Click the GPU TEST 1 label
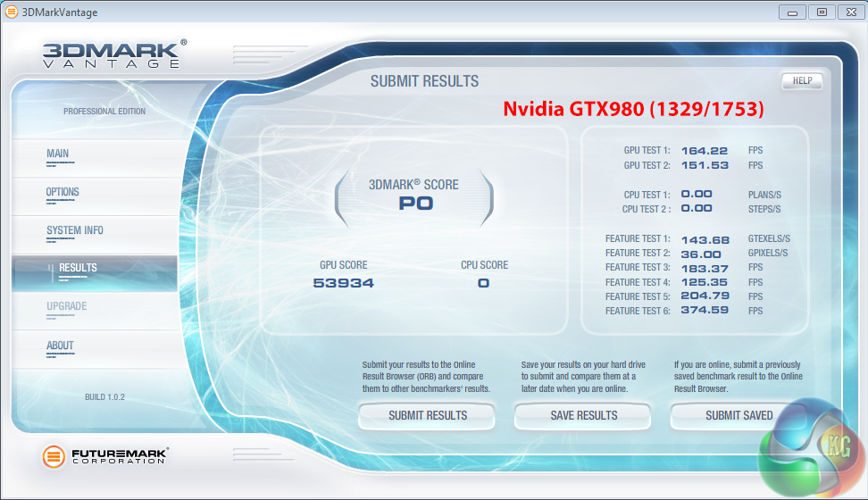This screenshot has width=868, height=500. point(647,150)
